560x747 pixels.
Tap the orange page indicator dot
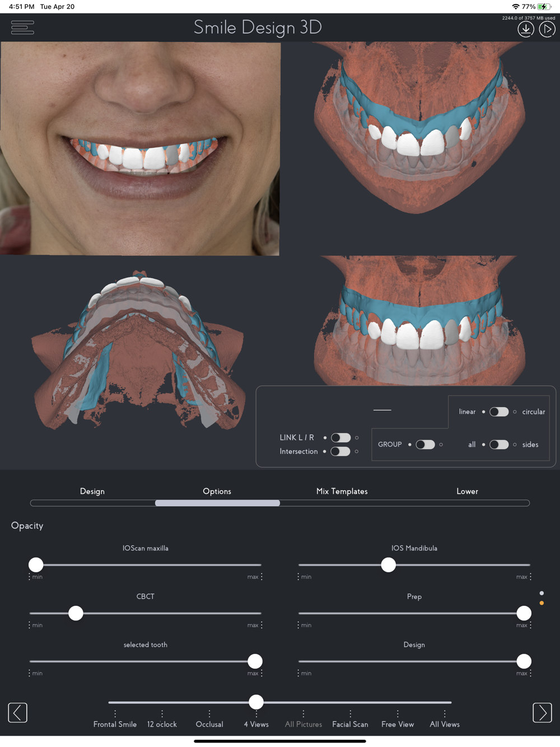click(542, 603)
